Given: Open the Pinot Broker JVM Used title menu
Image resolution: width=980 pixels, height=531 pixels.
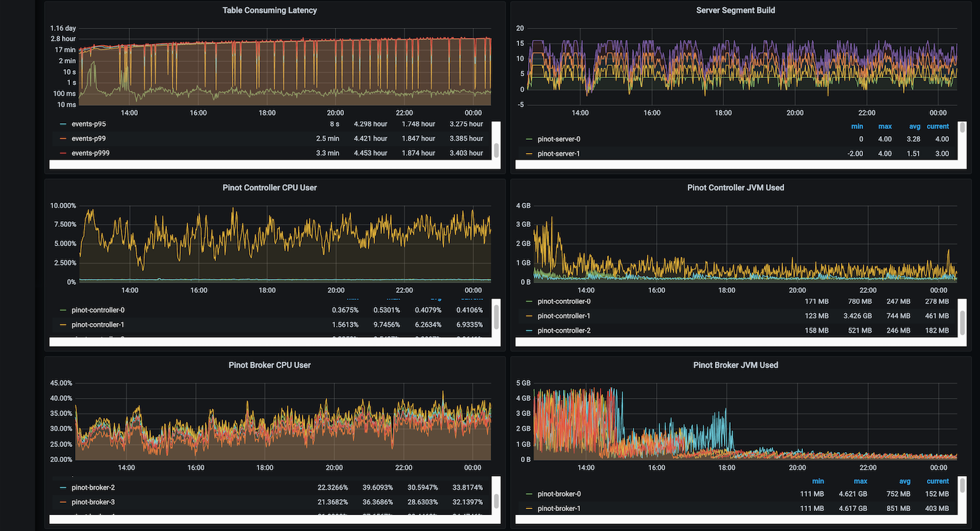Looking at the screenshot, I should [735, 365].
